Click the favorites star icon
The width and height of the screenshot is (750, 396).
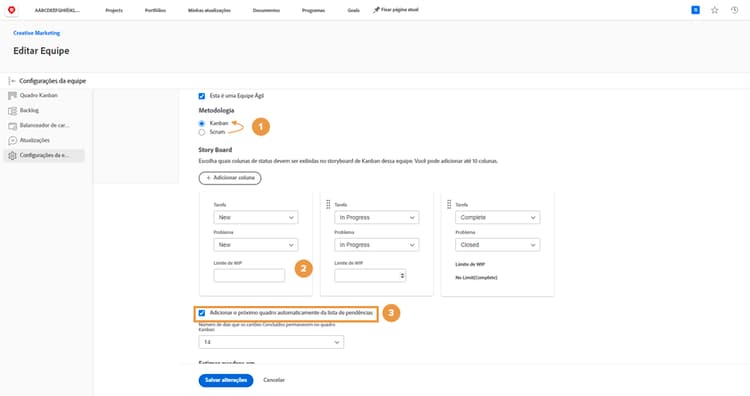[715, 10]
